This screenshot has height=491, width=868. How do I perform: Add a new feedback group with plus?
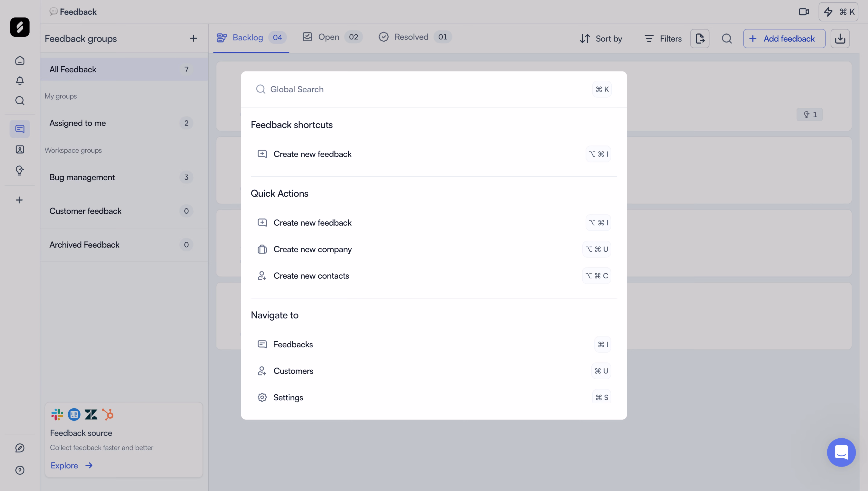[193, 38]
